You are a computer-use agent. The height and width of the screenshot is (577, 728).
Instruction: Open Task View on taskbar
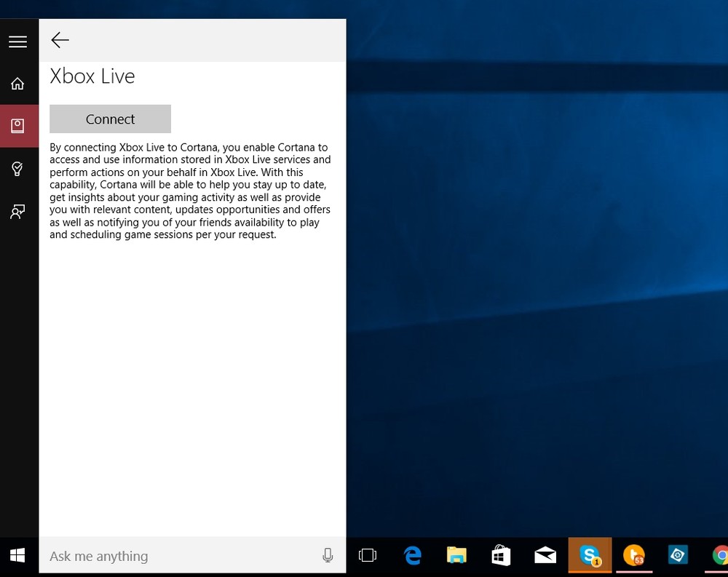pyautogui.click(x=367, y=555)
